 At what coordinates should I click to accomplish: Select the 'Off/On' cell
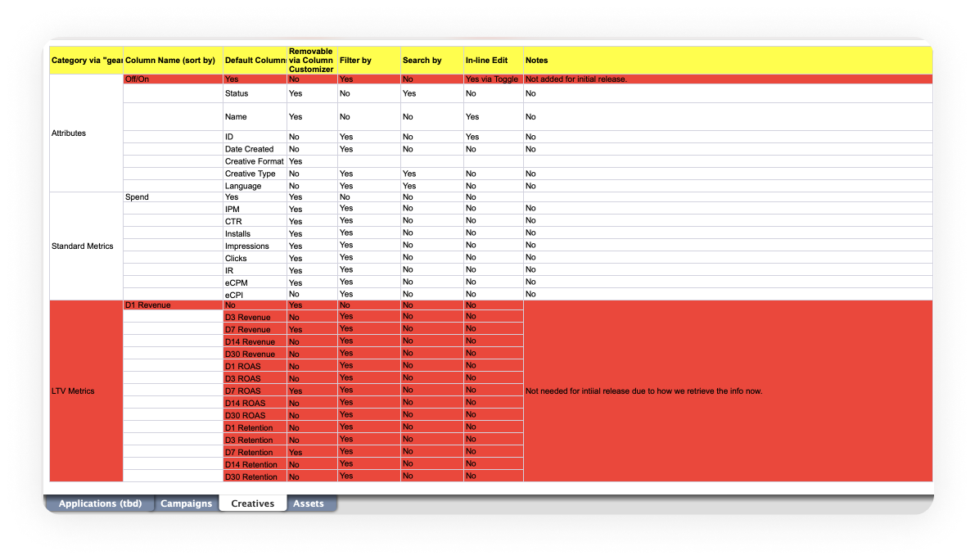tap(173, 79)
